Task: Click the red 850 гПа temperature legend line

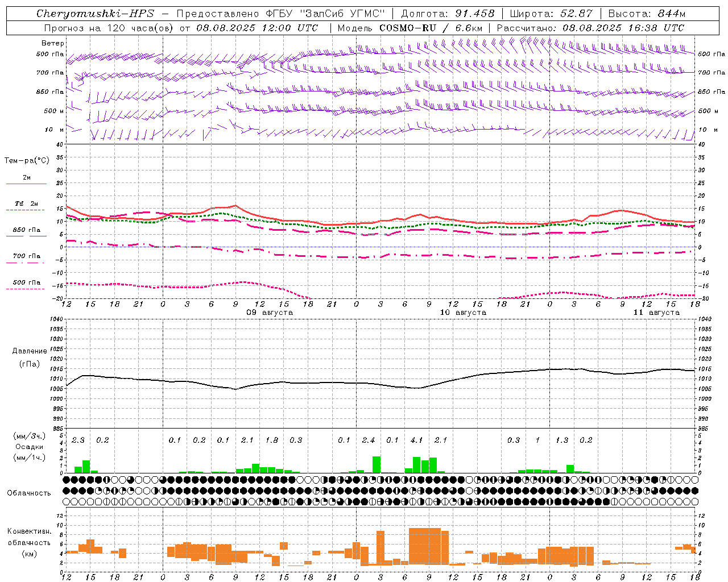Action: [x=26, y=236]
